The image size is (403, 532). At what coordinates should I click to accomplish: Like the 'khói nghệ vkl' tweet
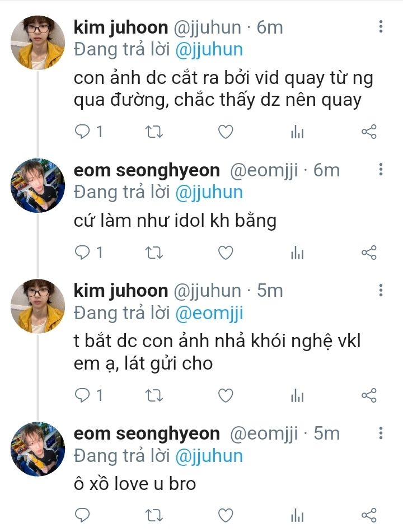tap(225, 396)
